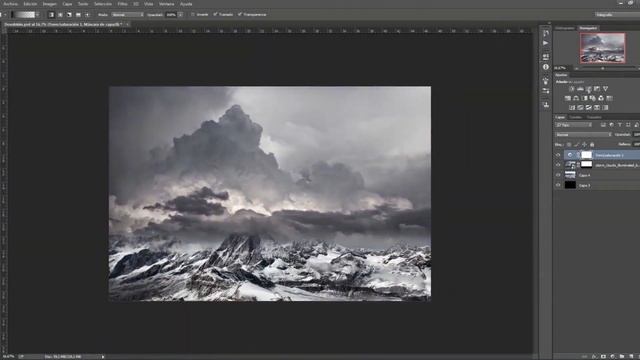
Task: Add a Black & White adjustment
Action: 584,98
